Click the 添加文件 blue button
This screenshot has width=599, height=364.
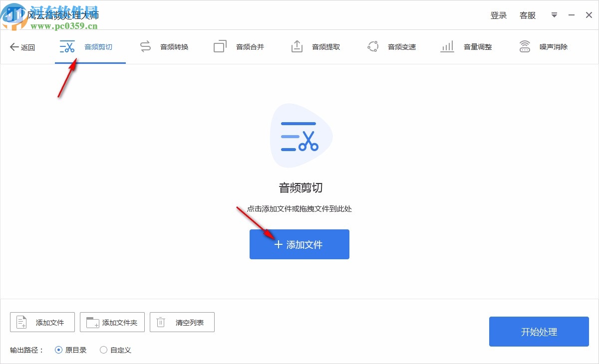(x=299, y=244)
